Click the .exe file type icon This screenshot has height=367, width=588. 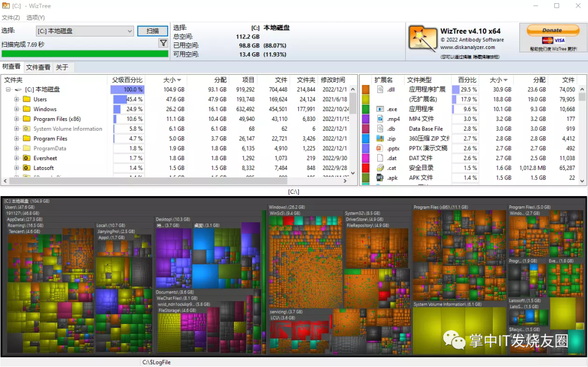(x=380, y=109)
